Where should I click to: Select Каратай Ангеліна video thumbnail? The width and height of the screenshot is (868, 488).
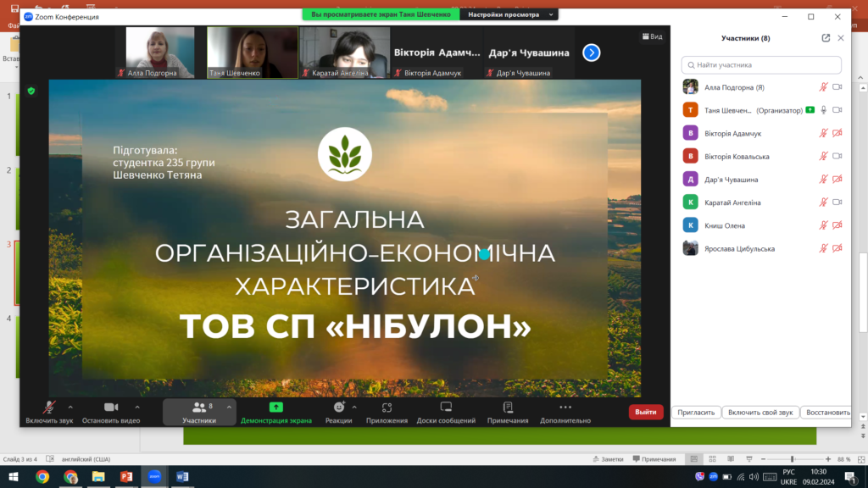345,53
